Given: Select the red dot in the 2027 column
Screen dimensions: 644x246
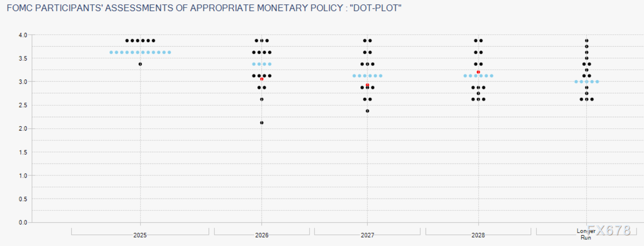Looking at the screenshot, I should tap(367, 85).
